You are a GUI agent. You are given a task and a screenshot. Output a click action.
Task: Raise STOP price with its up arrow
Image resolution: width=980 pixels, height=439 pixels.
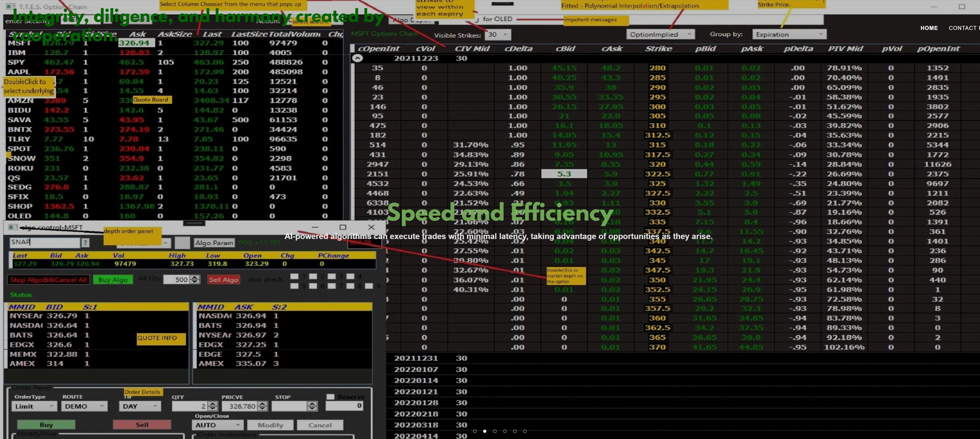pos(312,404)
